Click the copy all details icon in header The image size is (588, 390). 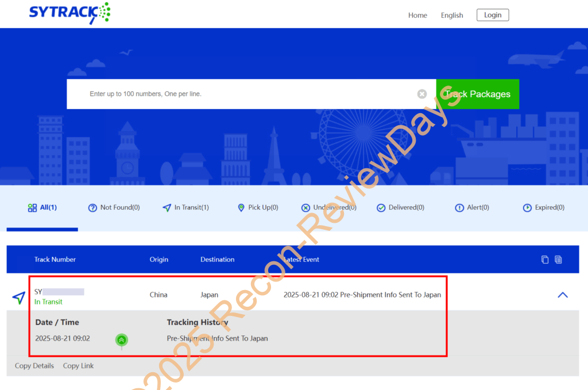coord(558,260)
